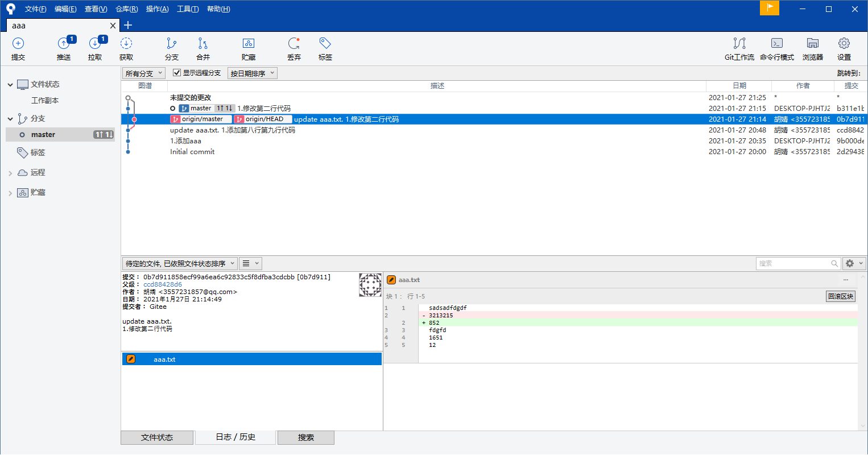Click the ellipsis menu in diff header
The height and width of the screenshot is (455, 868).
tap(846, 280)
